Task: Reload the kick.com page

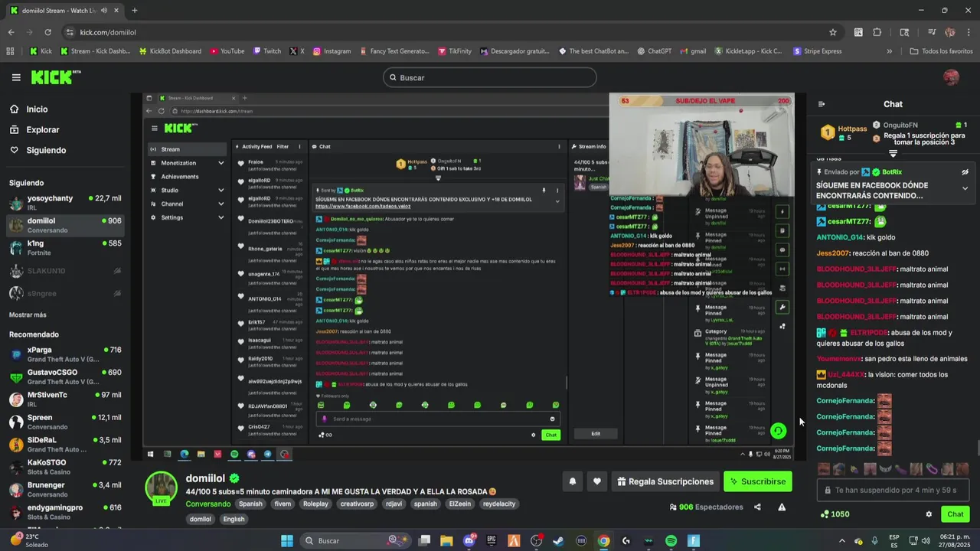Action: pos(47,32)
